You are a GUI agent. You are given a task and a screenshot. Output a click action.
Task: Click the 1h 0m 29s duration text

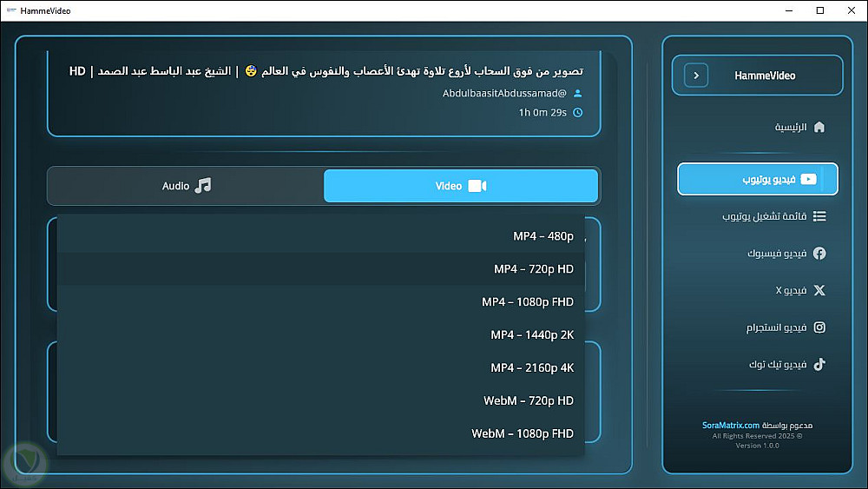(x=542, y=112)
